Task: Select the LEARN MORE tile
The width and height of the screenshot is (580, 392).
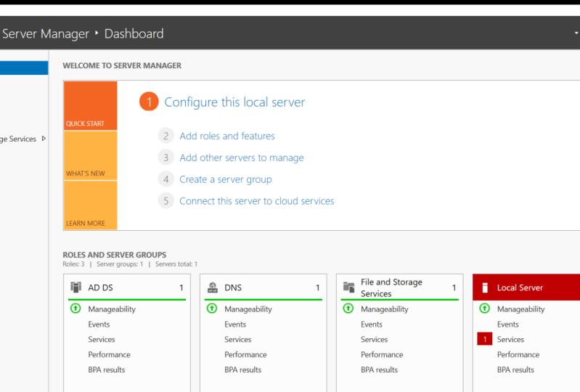Action: [90, 205]
